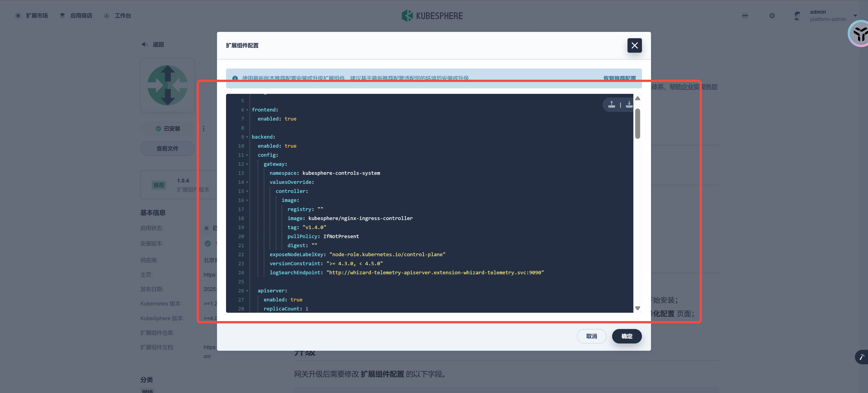The height and width of the screenshot is (393, 868).
Task: Click the admin user avatar
Action: coord(797,16)
